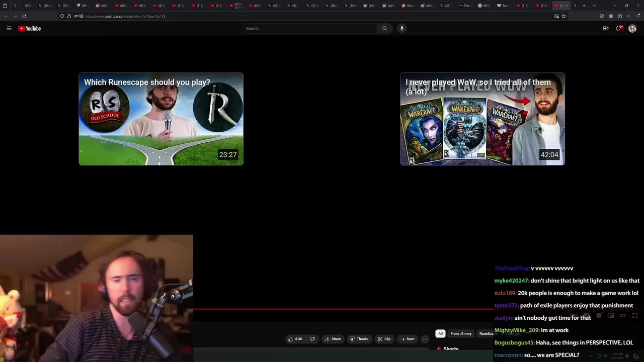Reload the page in Firefox

pyautogui.click(x=24, y=16)
